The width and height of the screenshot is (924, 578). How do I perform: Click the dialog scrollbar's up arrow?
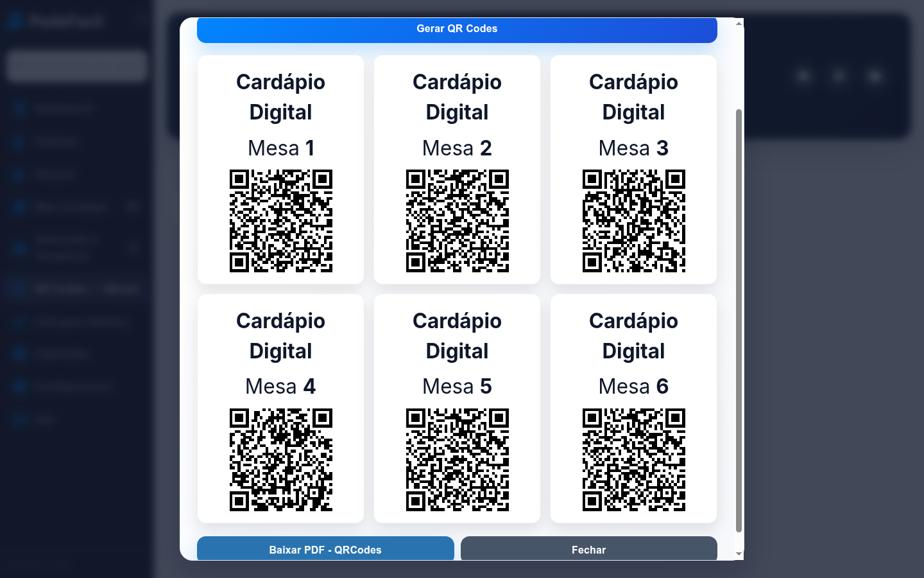(x=739, y=24)
